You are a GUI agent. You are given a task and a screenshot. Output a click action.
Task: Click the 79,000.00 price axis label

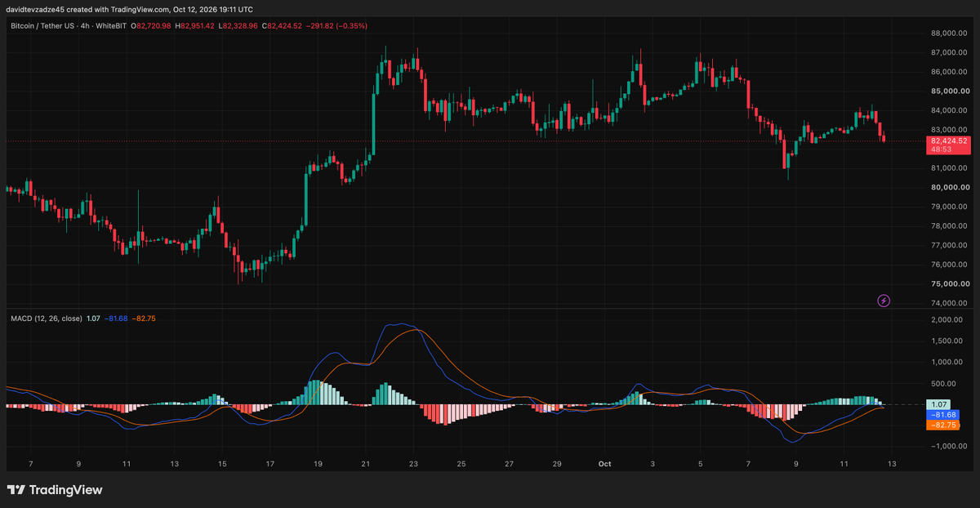tap(949, 207)
